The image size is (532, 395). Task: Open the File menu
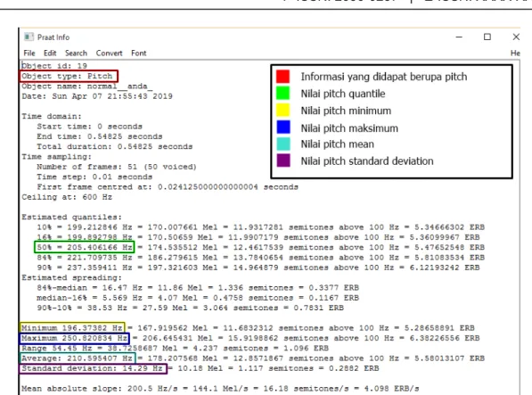click(x=29, y=53)
